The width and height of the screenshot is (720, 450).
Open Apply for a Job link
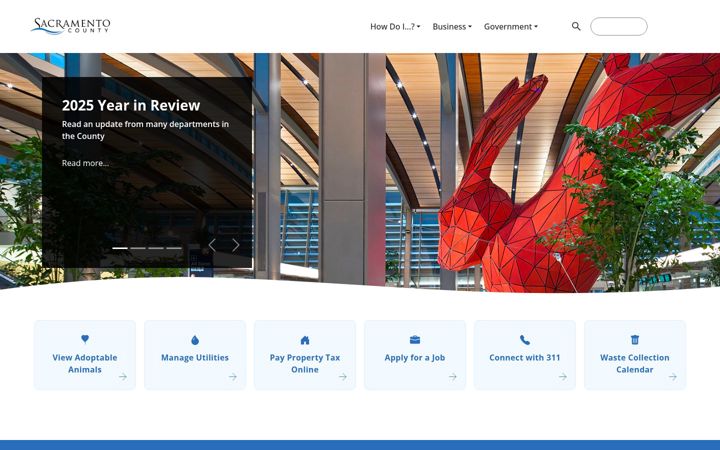click(x=415, y=355)
